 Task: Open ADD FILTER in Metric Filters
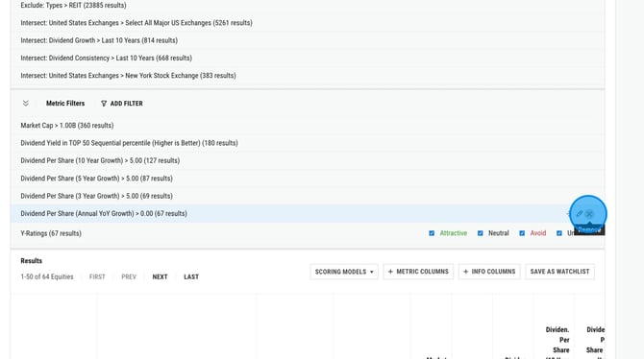[122, 104]
